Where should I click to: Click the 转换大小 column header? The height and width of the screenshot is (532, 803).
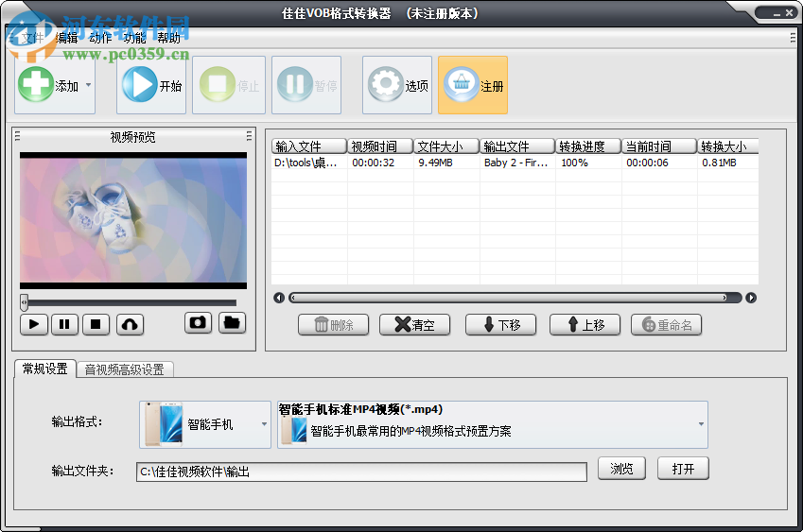pos(727,146)
